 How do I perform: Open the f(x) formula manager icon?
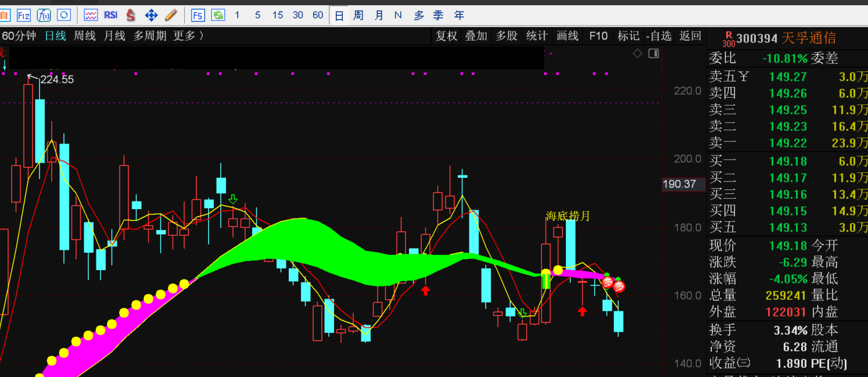44,15
